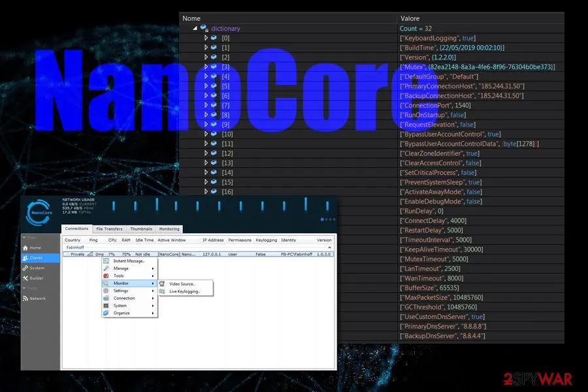Click the System chain icon in NanoCore sidebar

(x=25, y=269)
